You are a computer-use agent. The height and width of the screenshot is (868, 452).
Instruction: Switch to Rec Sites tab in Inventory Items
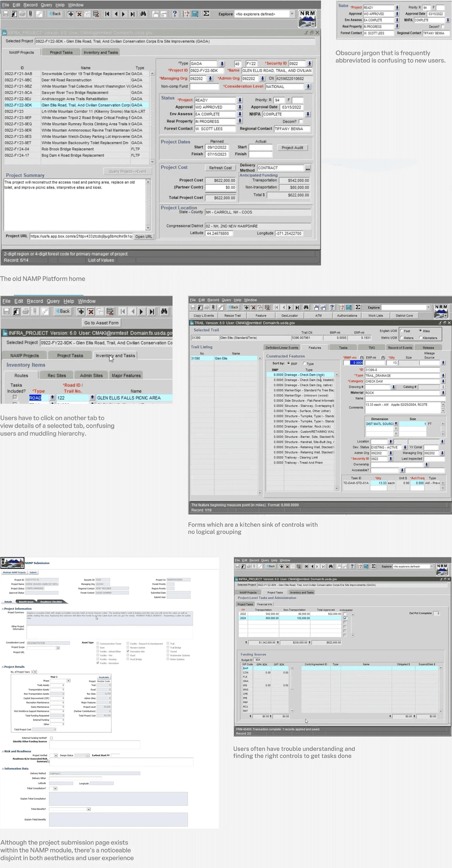pyautogui.click(x=56, y=376)
